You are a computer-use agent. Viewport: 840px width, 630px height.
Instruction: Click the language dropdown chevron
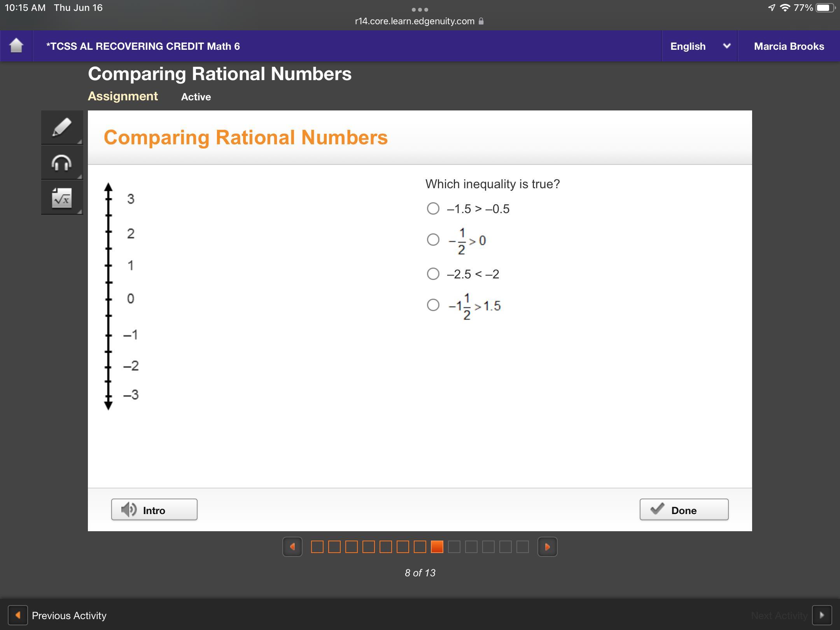[x=726, y=46]
